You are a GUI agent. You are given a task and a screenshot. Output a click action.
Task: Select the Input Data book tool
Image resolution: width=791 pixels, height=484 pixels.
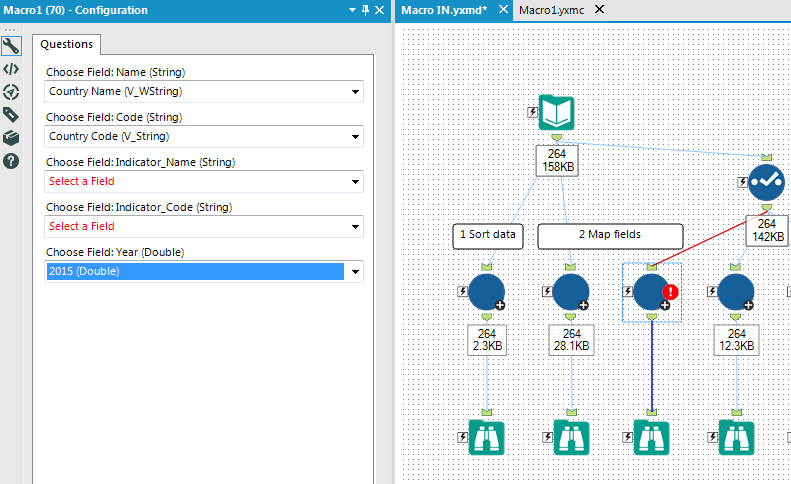tap(556, 113)
